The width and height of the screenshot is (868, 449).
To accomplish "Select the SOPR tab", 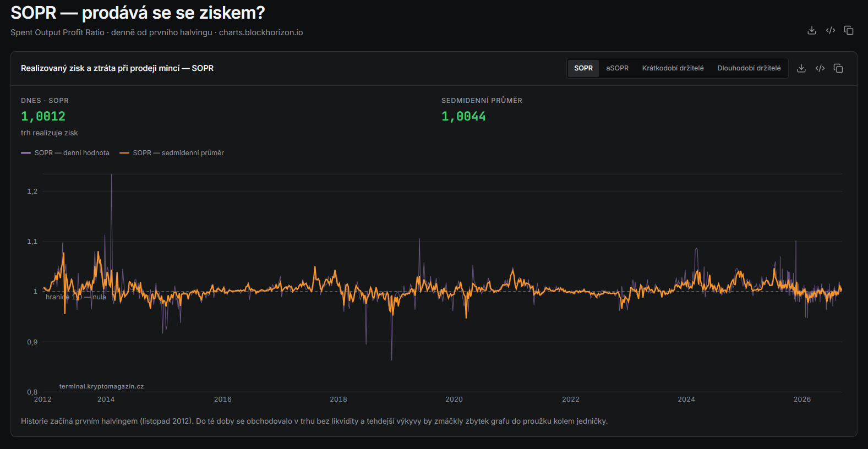I will click(x=583, y=68).
